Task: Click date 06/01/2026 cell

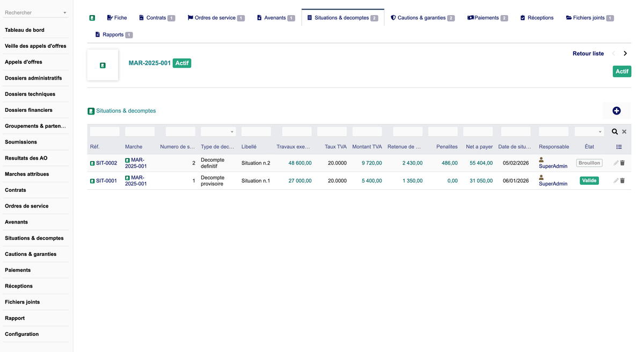Action: click(516, 181)
